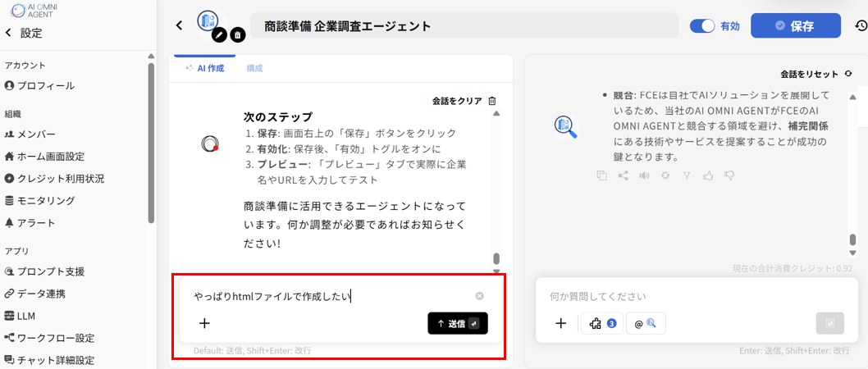Send the message with 送信 button
The height and width of the screenshot is (369, 868).
point(458,324)
